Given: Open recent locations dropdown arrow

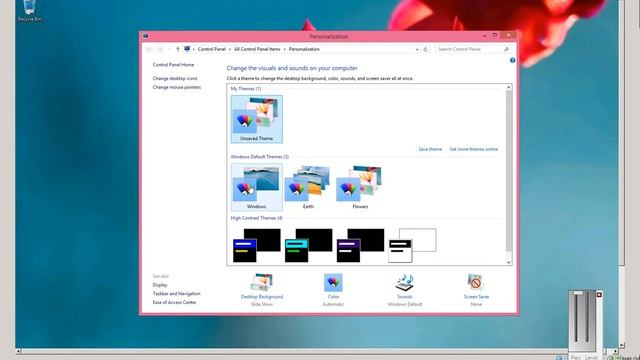Looking at the screenshot, I should tap(169, 49).
